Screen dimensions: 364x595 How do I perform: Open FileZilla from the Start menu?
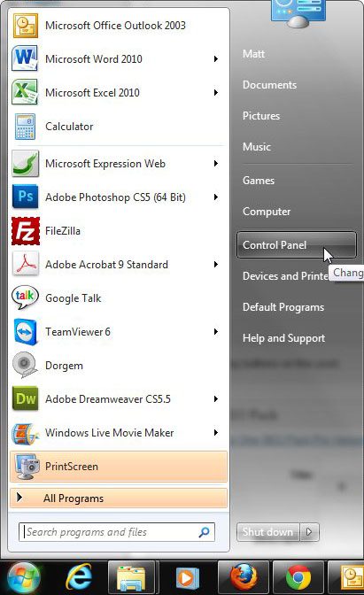coord(119,231)
